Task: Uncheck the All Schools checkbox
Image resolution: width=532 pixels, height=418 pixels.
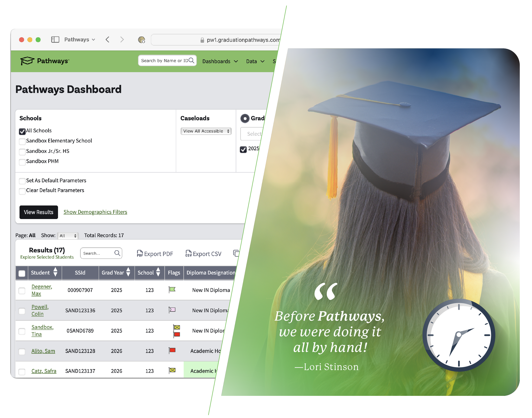Action: coord(22,132)
